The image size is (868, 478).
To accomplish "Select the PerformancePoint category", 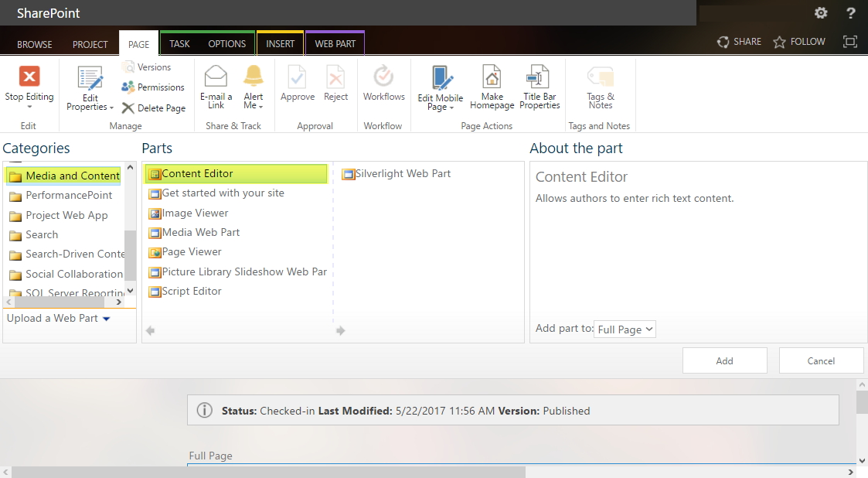I will (61, 196).
